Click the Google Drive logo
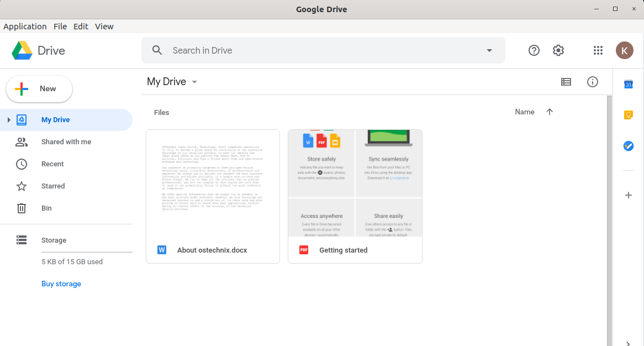 click(22, 50)
